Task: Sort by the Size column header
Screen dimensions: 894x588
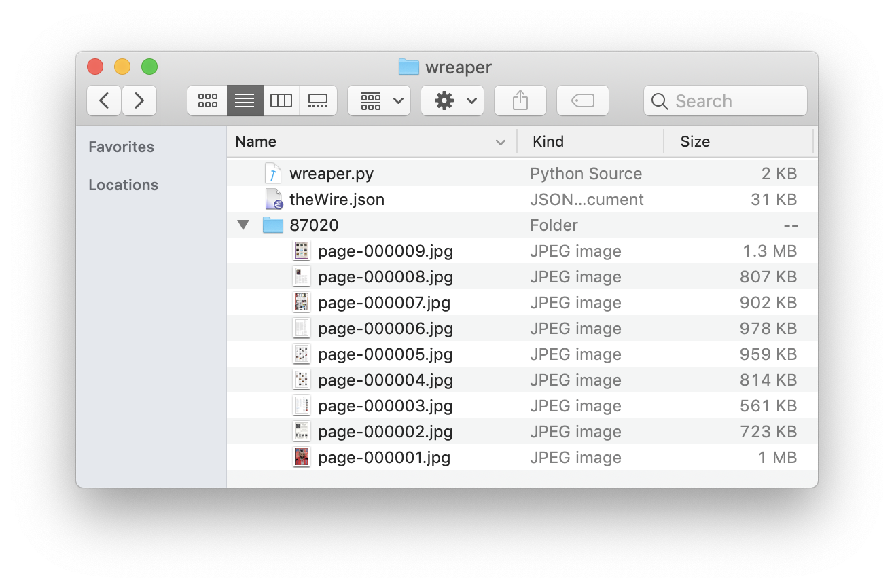Action: click(695, 141)
